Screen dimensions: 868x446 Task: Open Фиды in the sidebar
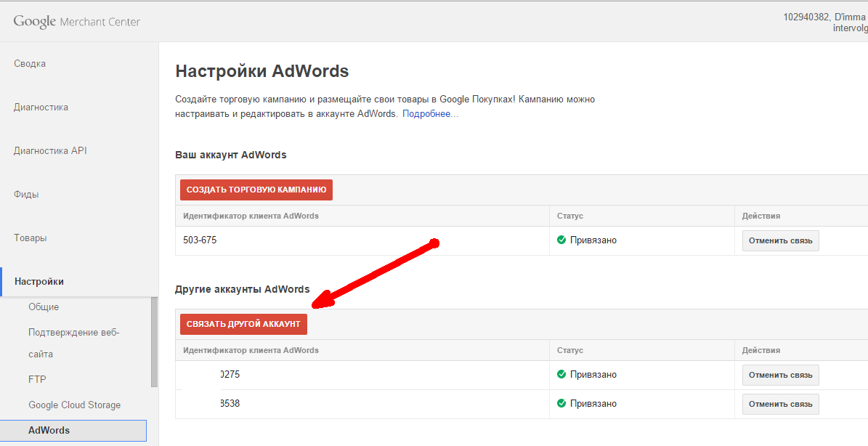click(x=27, y=194)
